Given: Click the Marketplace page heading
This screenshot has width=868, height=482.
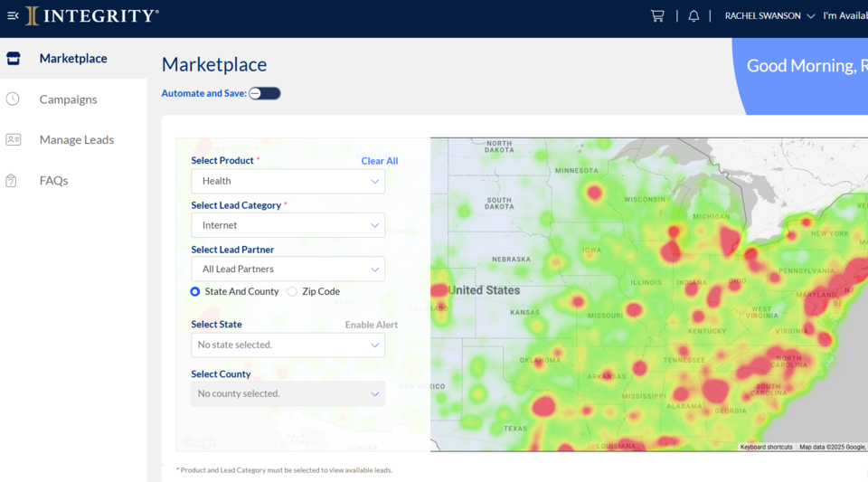Looking at the screenshot, I should (214, 65).
